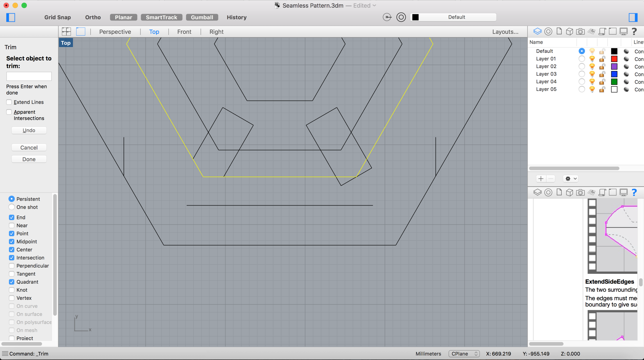Enable the Extend Lines checkbox
Viewport: 644px width, 360px height.
[x=9, y=102]
